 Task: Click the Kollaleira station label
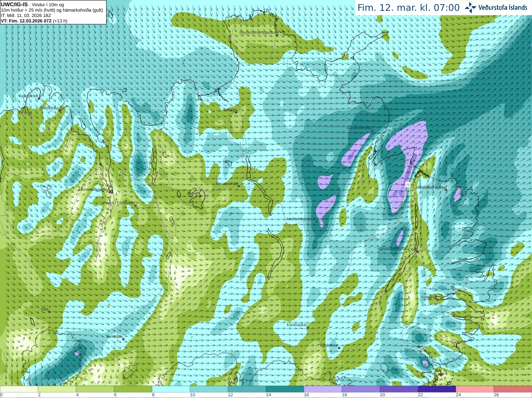click(x=429, y=297)
